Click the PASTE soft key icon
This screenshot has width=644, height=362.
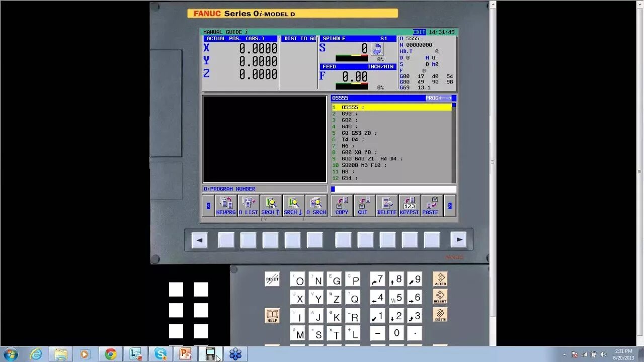pyautogui.click(x=432, y=206)
